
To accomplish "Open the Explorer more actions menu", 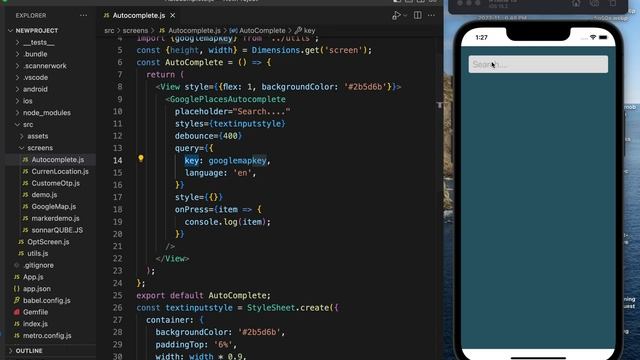I will coord(84,16).
